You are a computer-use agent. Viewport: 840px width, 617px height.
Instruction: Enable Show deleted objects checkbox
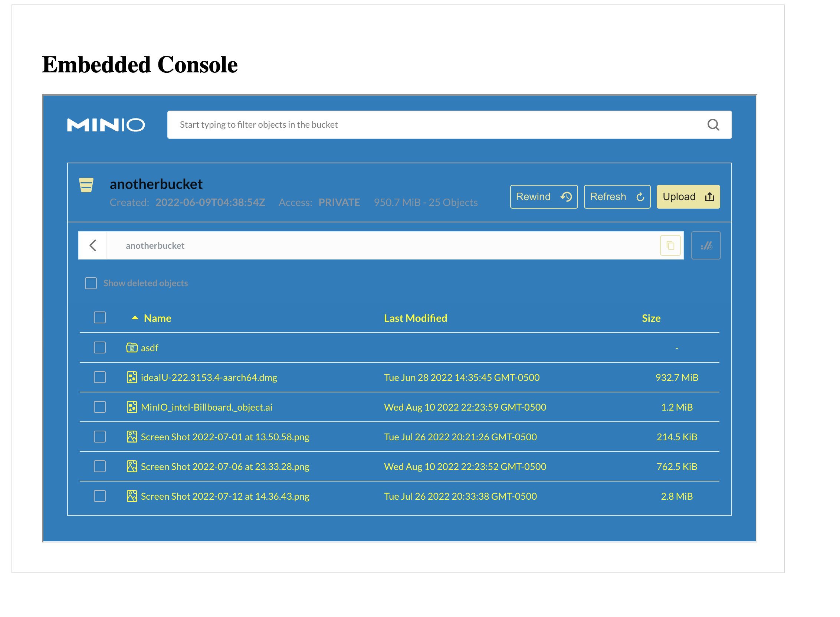tap(91, 283)
